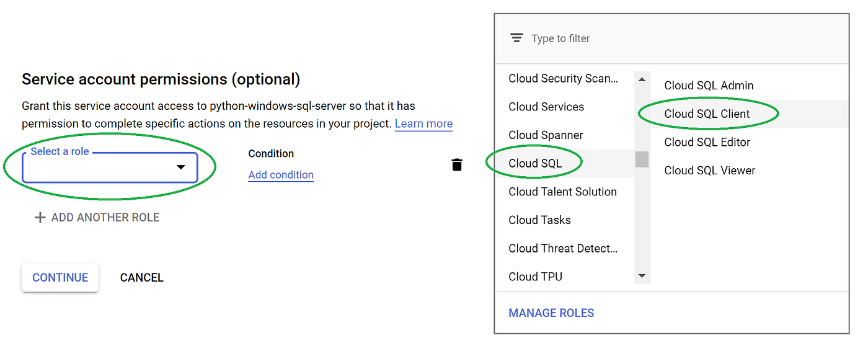
Task: Click plus icon to add another role
Action: (x=40, y=217)
